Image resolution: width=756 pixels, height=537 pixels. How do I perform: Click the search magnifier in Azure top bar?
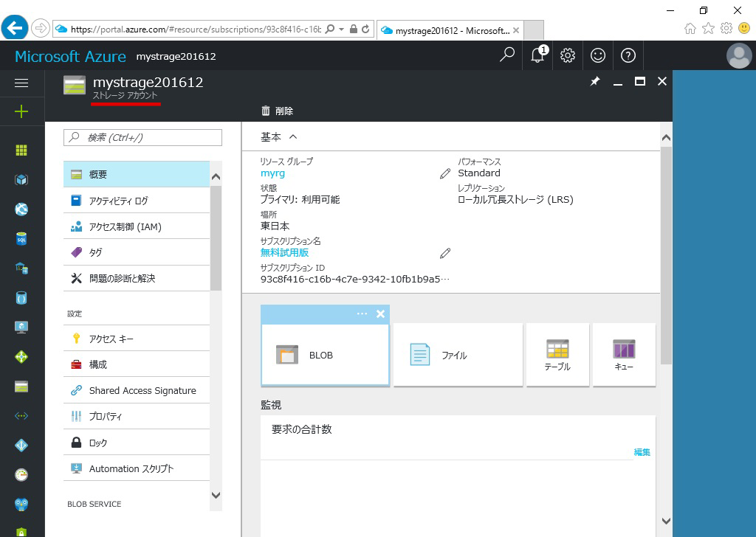click(506, 55)
